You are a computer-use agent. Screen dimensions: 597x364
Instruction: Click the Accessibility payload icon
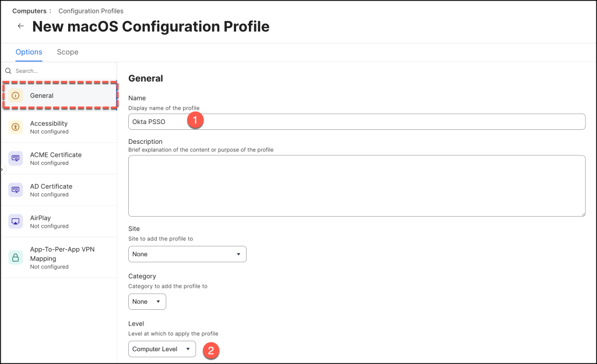point(16,127)
